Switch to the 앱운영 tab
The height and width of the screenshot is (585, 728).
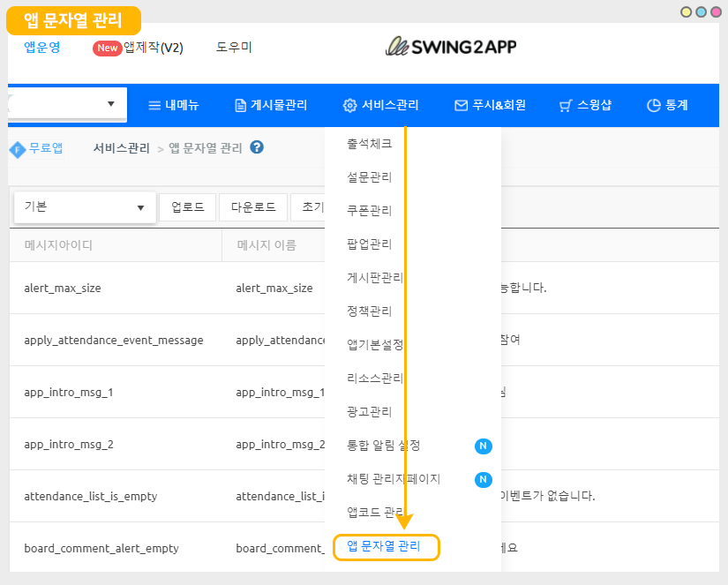pos(42,48)
